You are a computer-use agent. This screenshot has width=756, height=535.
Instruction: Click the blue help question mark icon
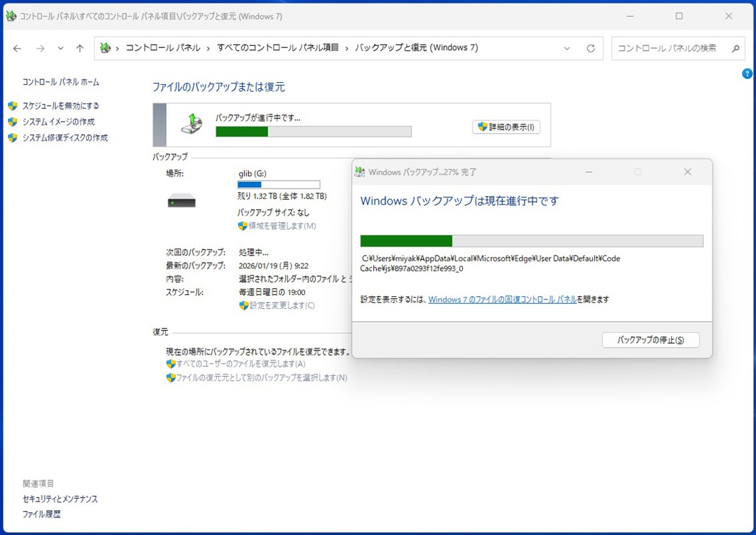click(x=747, y=74)
